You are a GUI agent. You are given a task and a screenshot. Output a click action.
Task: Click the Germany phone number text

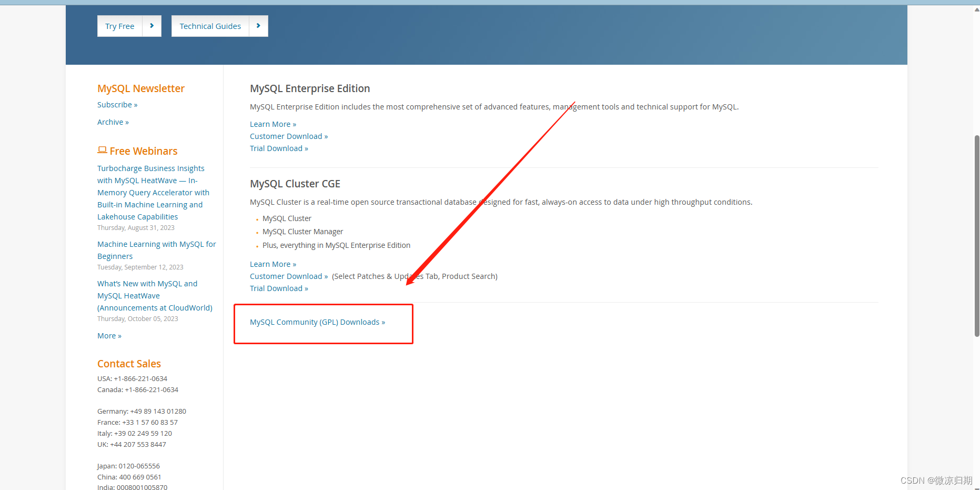(142, 411)
